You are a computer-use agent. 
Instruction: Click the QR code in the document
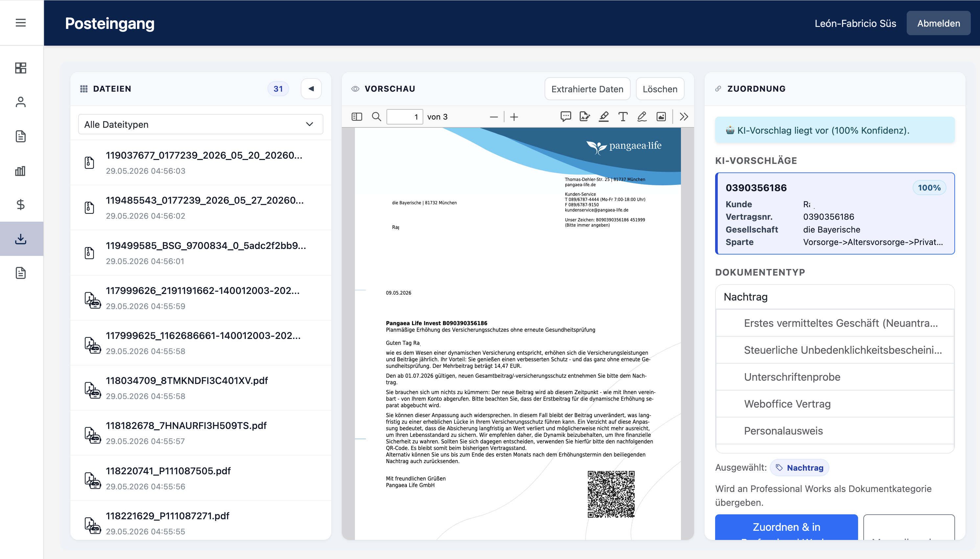tap(611, 494)
